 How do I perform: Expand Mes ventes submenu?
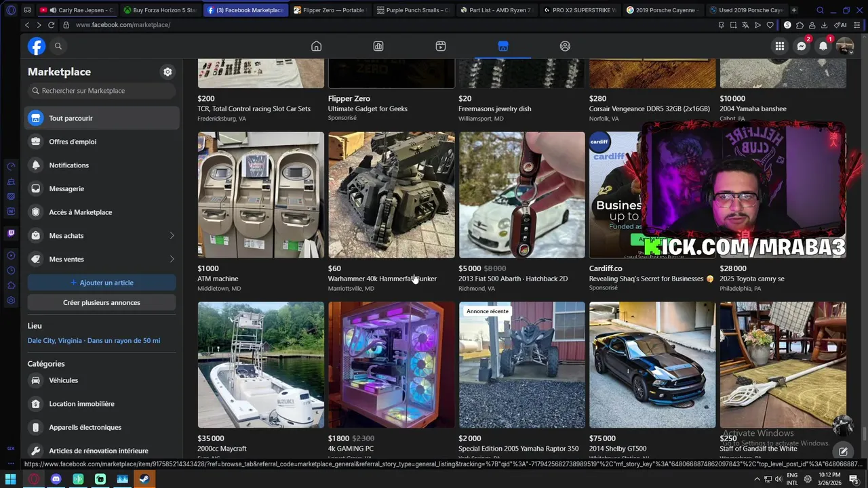point(172,259)
